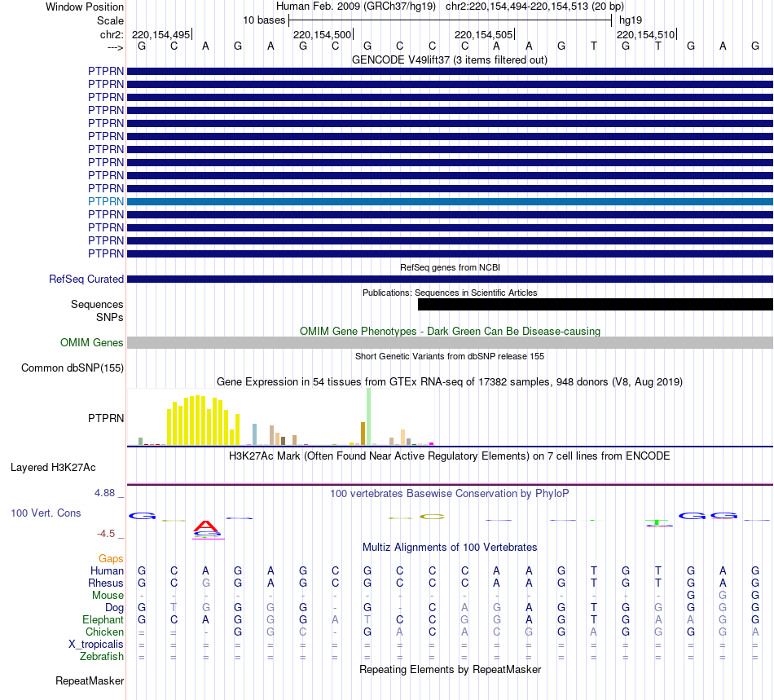Click the red A conservation logo letter
Image resolution: width=774 pixels, height=700 pixels.
tap(205, 526)
